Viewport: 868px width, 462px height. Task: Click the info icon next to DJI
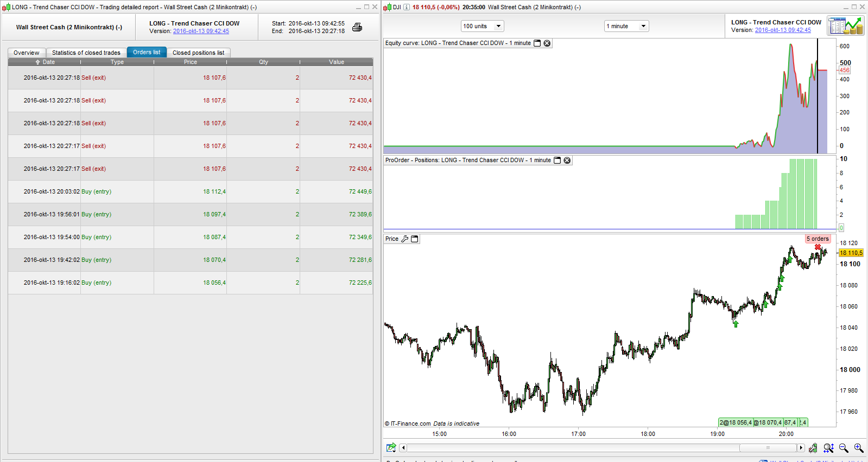[407, 7]
